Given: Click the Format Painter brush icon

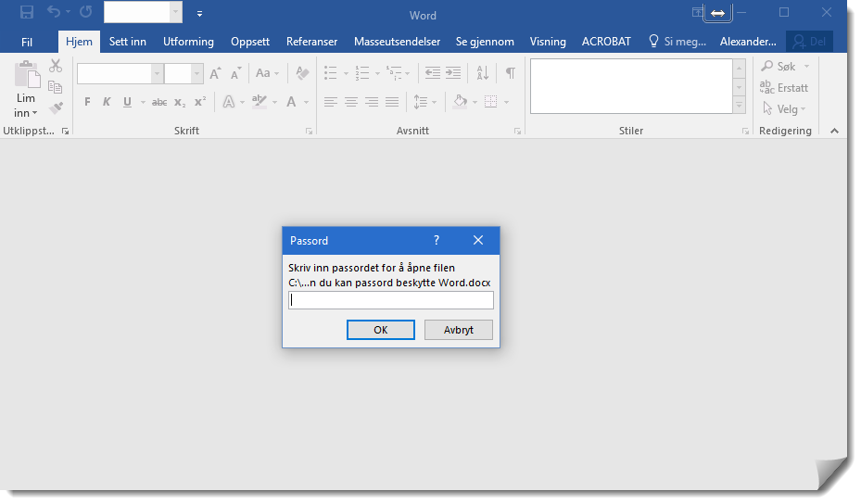Looking at the screenshot, I should [55, 107].
